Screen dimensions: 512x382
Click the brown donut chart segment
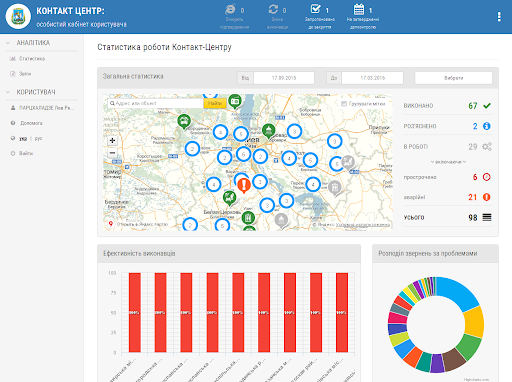[454, 360]
